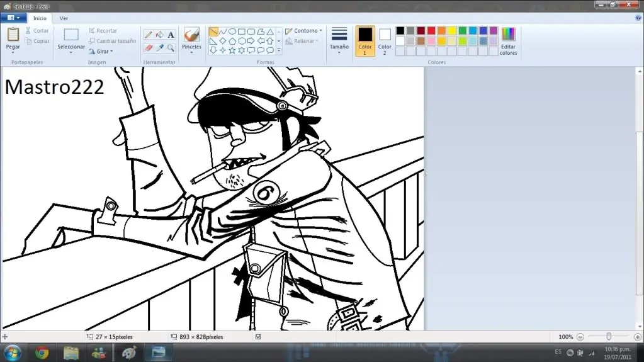Select the Pencil tool

149,35
